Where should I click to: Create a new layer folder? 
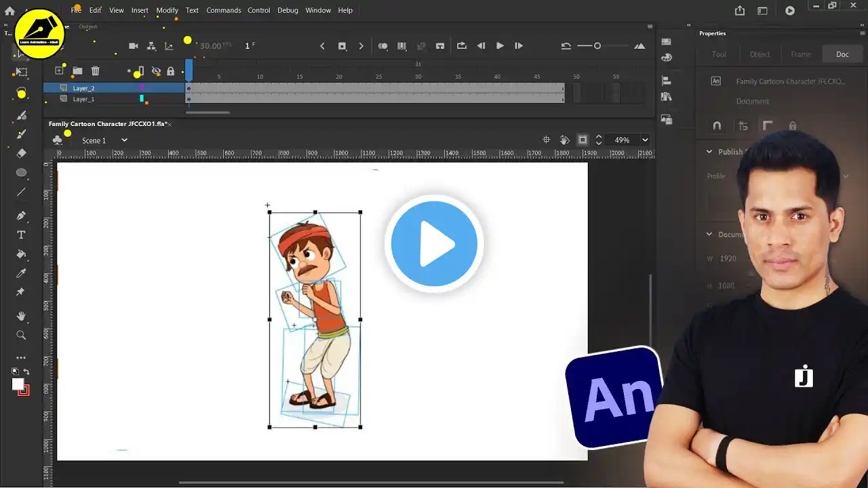[77, 70]
